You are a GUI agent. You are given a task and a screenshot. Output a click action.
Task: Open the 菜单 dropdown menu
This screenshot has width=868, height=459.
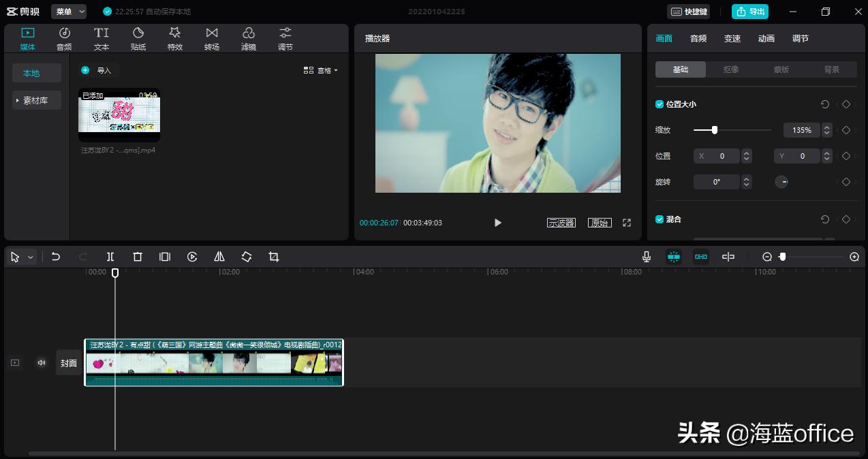69,12
